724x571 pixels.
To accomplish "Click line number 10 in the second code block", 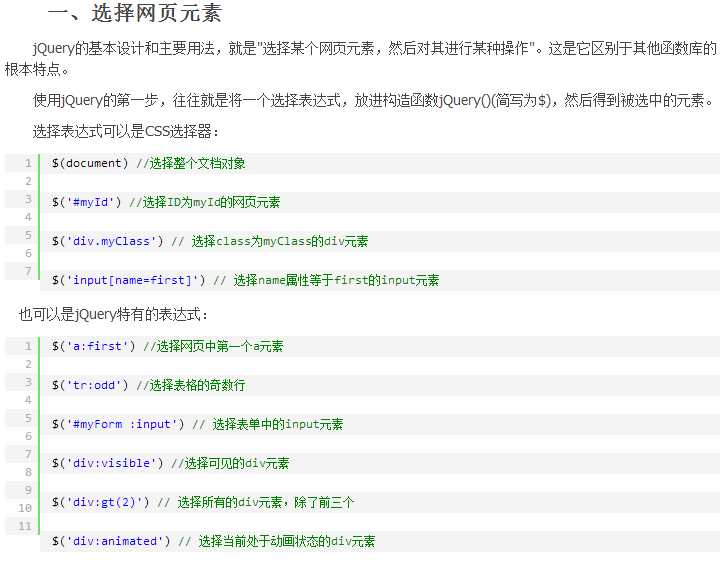I will point(25,508).
